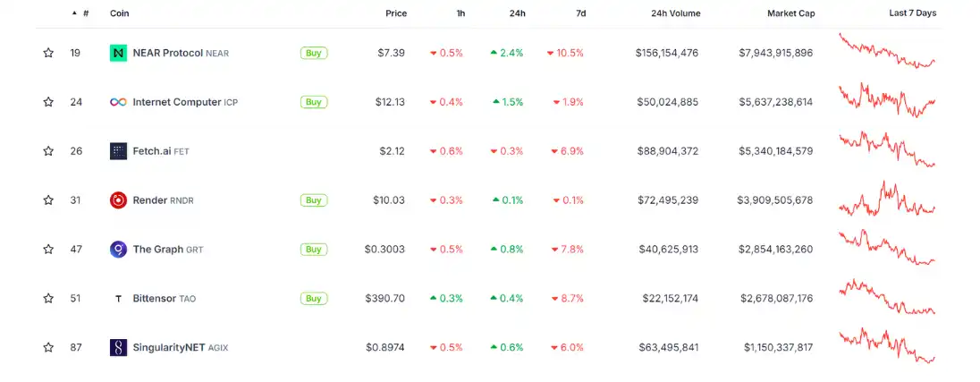The height and width of the screenshot is (382, 980).
Task: Sort table by rank number column
Action: (x=85, y=13)
